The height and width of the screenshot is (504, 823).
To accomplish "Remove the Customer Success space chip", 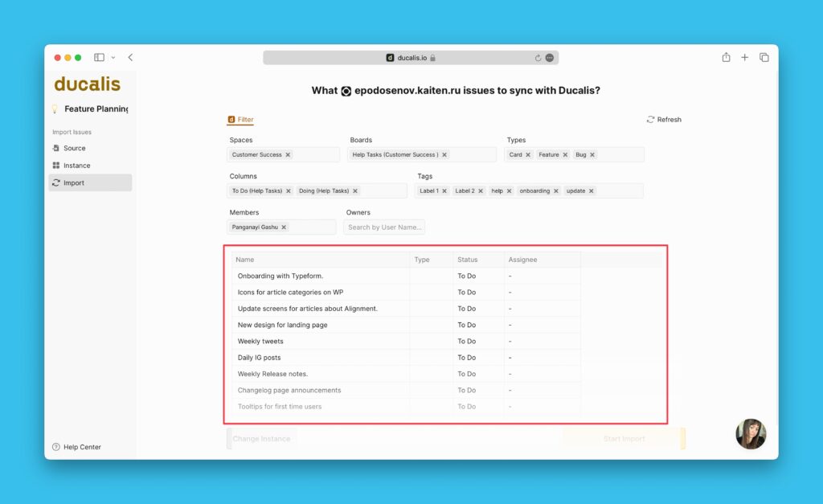I will pyautogui.click(x=289, y=155).
